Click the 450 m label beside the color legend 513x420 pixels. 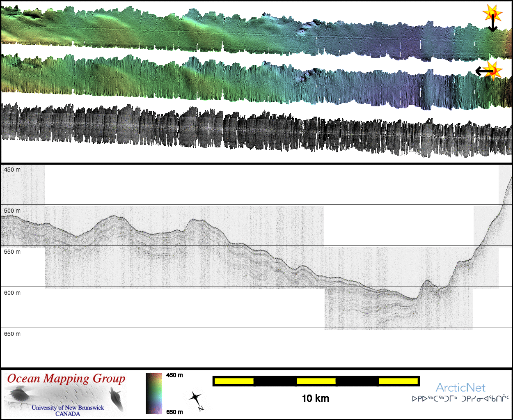pyautogui.click(x=174, y=375)
